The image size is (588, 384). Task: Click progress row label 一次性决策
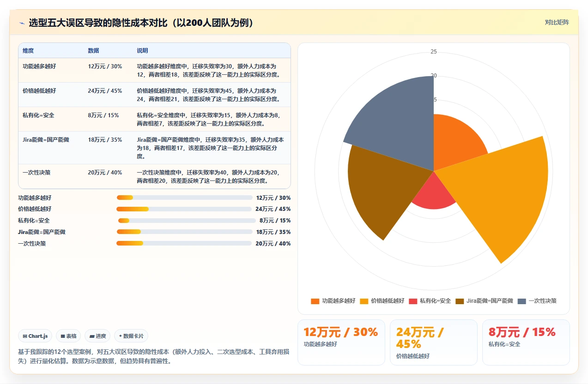(x=32, y=244)
